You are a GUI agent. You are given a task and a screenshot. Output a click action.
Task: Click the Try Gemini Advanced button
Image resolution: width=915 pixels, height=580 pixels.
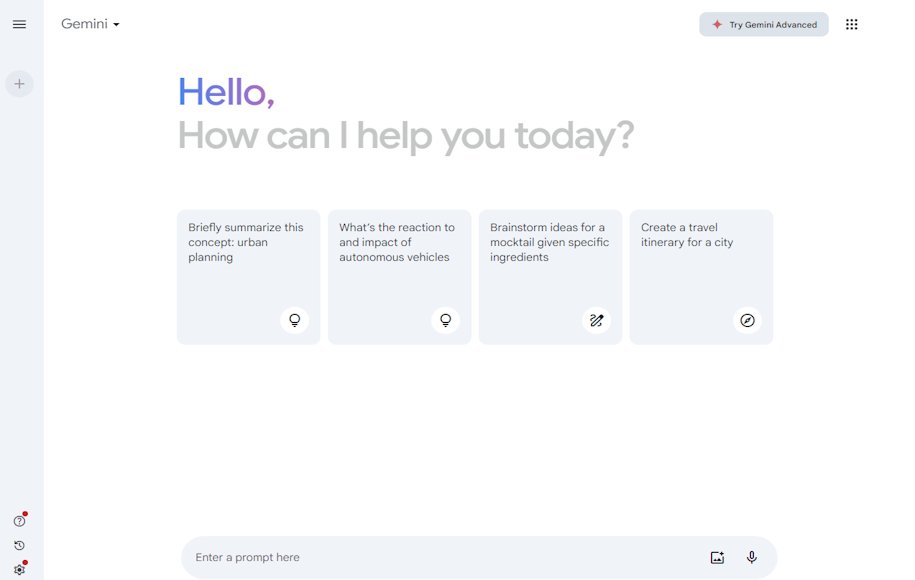(x=763, y=23)
